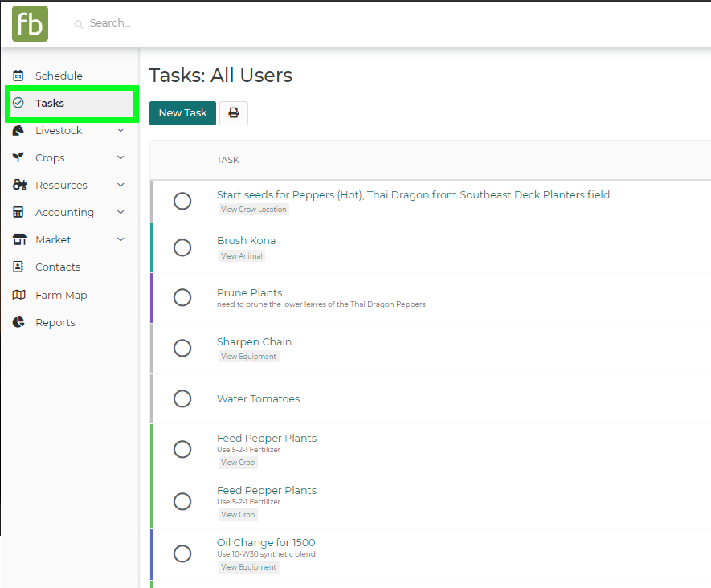Click the purple color bar beside Prune Plants
Screen dimensions: 711x588
151,298
